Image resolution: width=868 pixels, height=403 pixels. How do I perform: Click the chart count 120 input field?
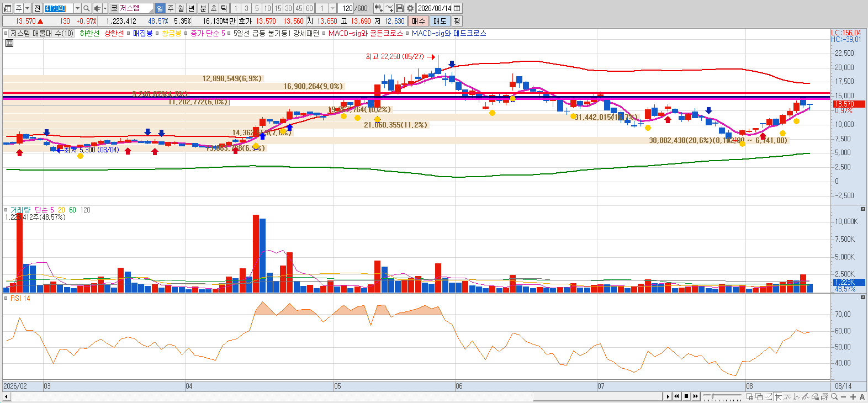(x=346, y=8)
